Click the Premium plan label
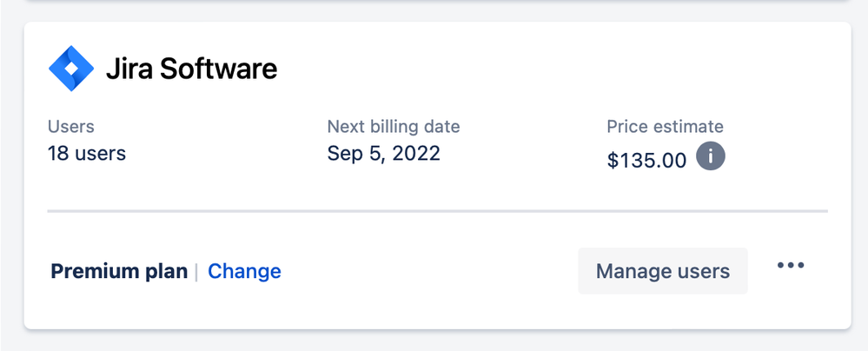The height and width of the screenshot is (351, 868). (119, 271)
